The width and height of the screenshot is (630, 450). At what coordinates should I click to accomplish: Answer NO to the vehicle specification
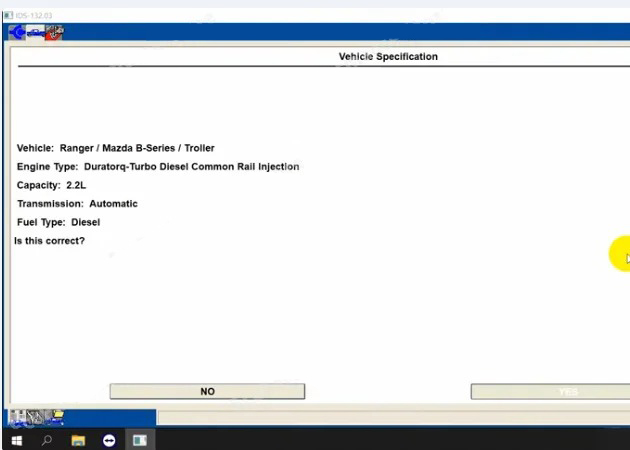pyautogui.click(x=207, y=391)
